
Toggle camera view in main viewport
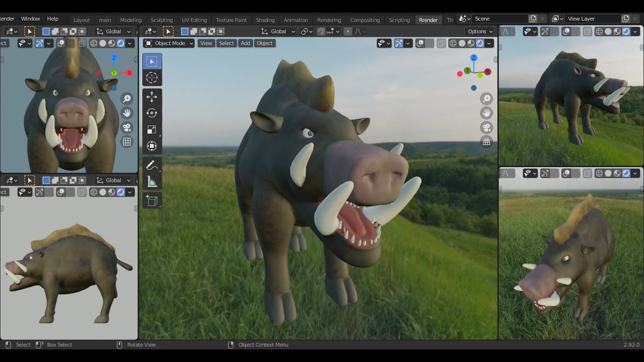[x=487, y=127]
